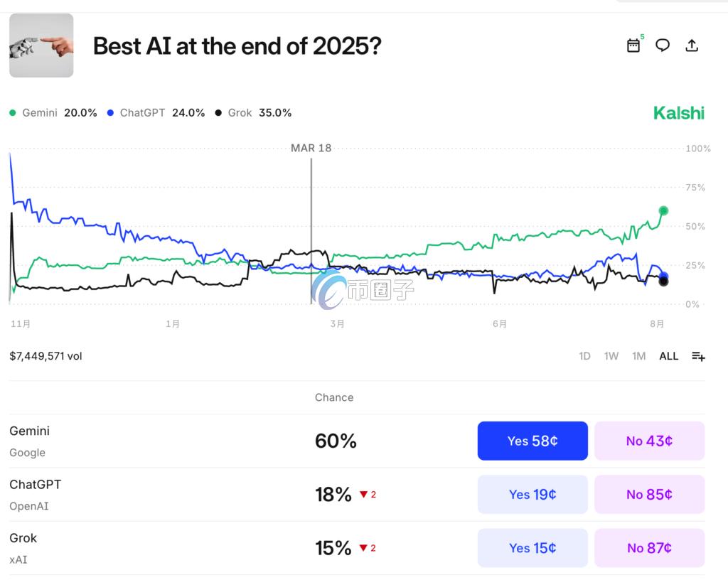
Task: Select the ALL time range
Action: tap(668, 356)
